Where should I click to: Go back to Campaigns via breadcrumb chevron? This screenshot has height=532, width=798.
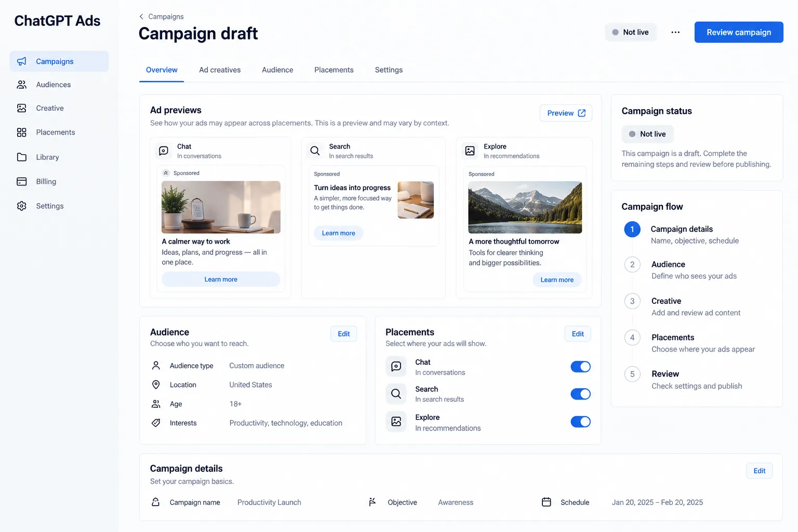coord(141,17)
